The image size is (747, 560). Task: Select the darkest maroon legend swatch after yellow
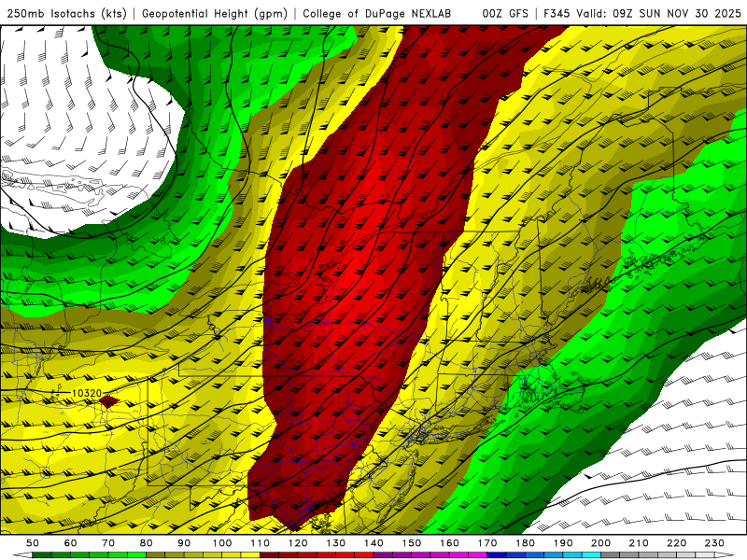click(269, 554)
